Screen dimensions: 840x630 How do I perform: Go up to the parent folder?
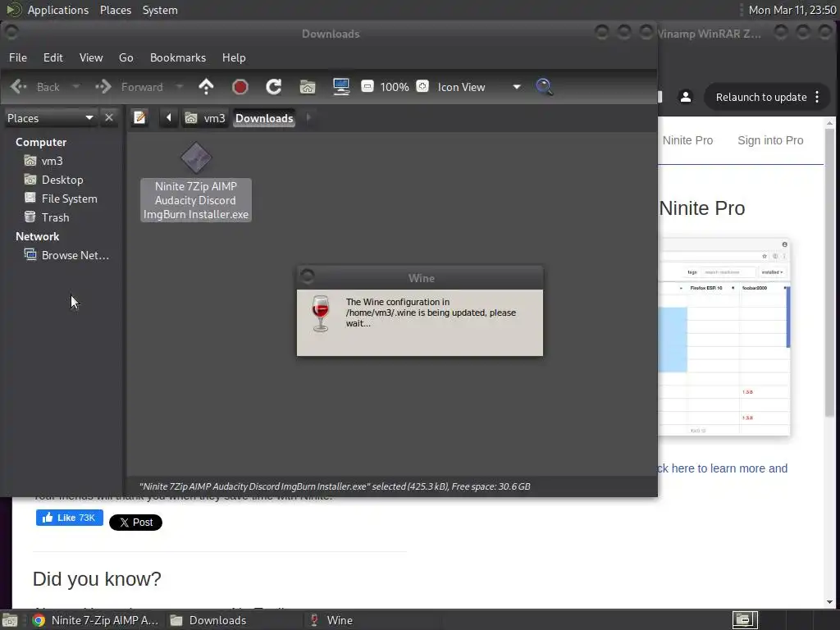(x=206, y=87)
